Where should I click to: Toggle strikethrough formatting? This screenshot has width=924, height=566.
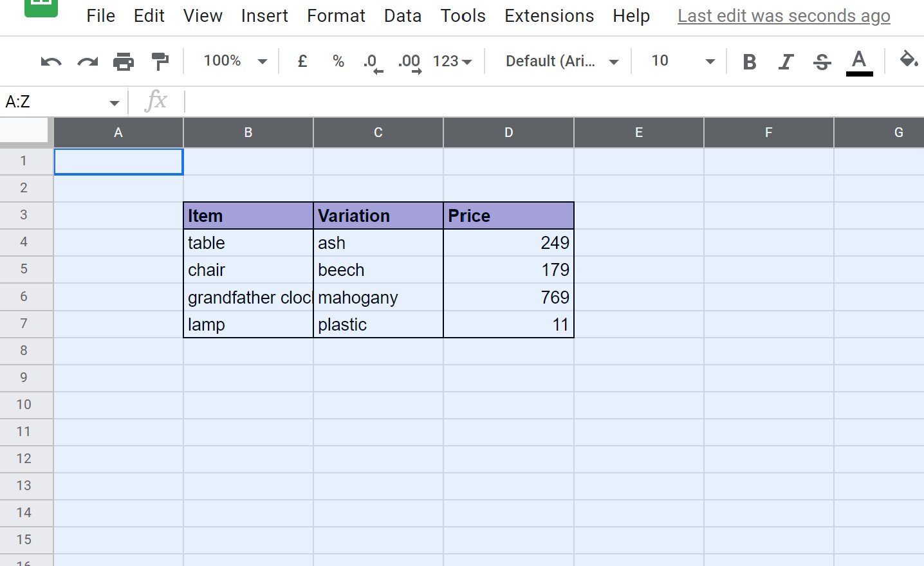[x=822, y=61]
